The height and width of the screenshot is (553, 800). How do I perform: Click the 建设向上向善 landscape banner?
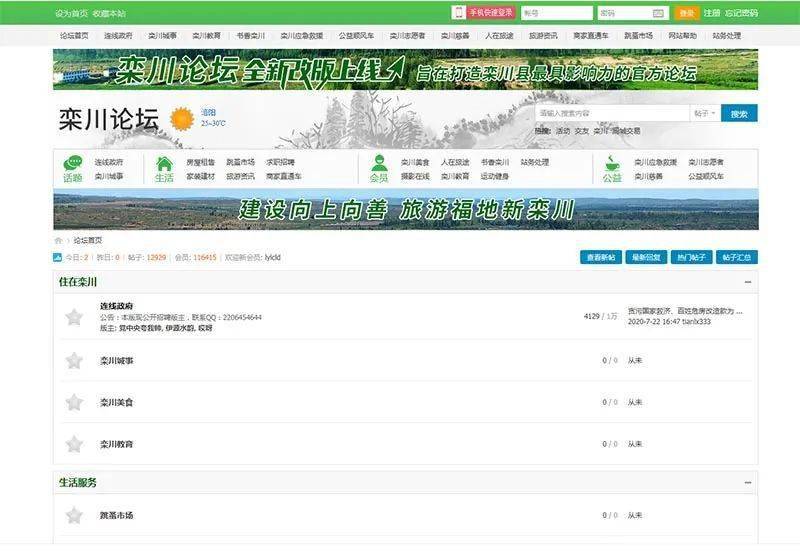[x=406, y=210]
